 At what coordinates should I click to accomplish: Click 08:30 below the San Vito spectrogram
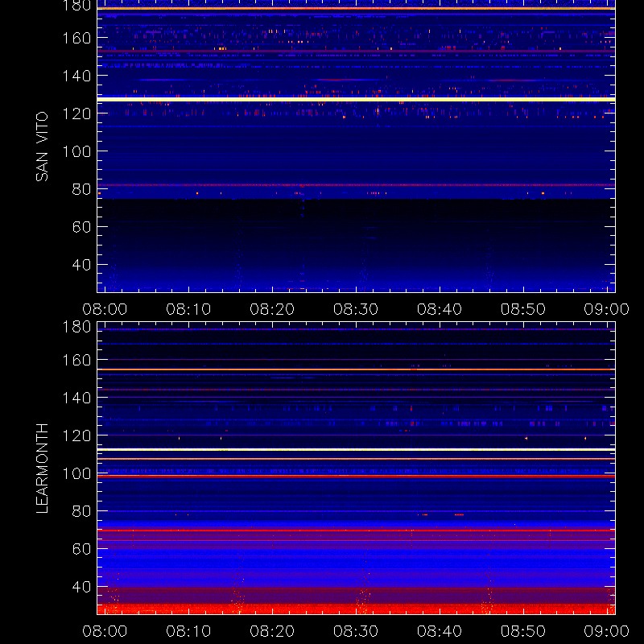pos(356,309)
